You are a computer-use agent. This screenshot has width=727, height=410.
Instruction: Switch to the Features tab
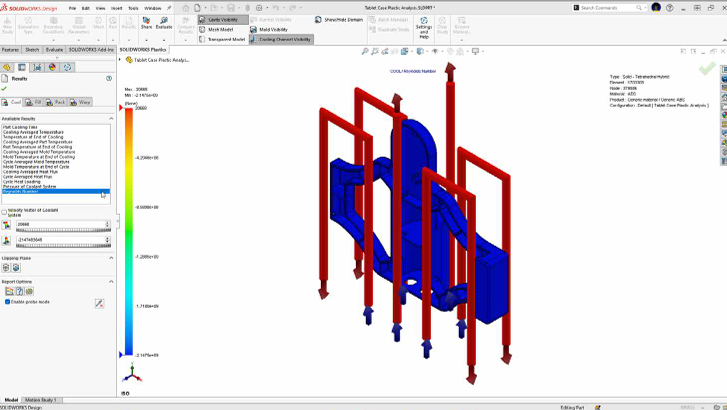pos(10,50)
